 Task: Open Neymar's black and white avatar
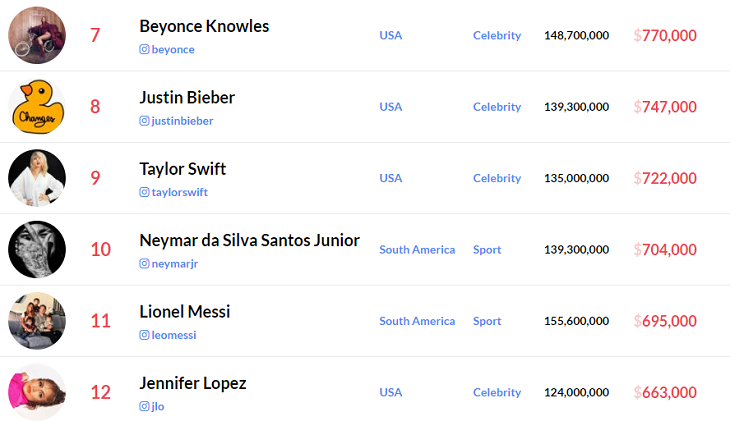coord(37,250)
